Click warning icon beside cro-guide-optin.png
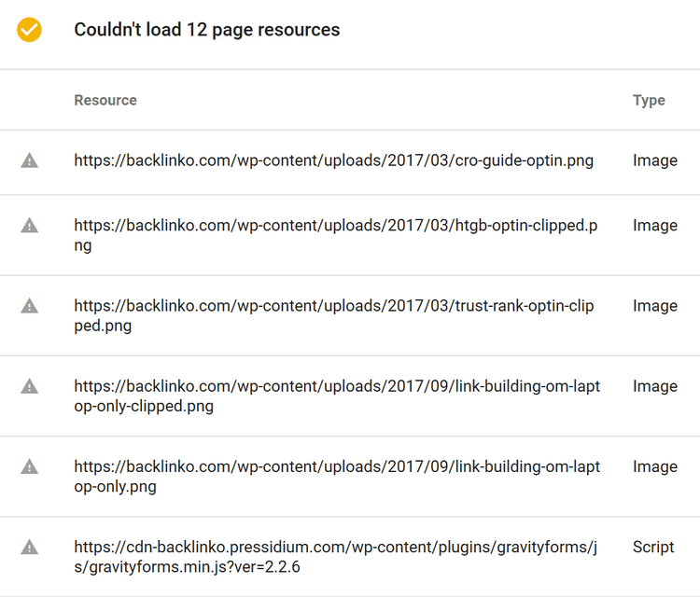The width and height of the screenshot is (700, 597). point(30,160)
